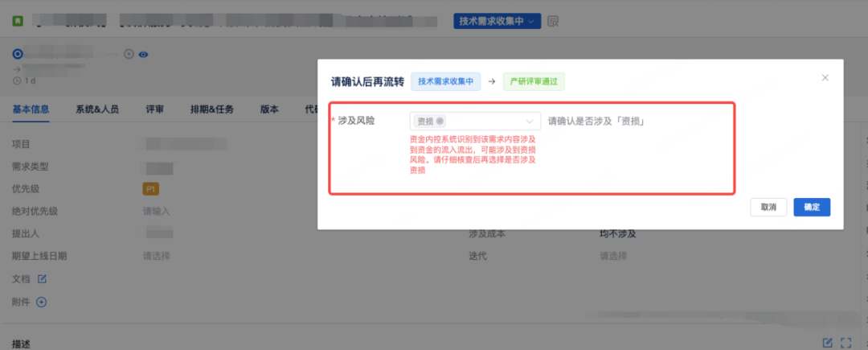Click the clock icon next to 1 d
Image resolution: width=868 pixels, height=350 pixels.
click(x=17, y=80)
